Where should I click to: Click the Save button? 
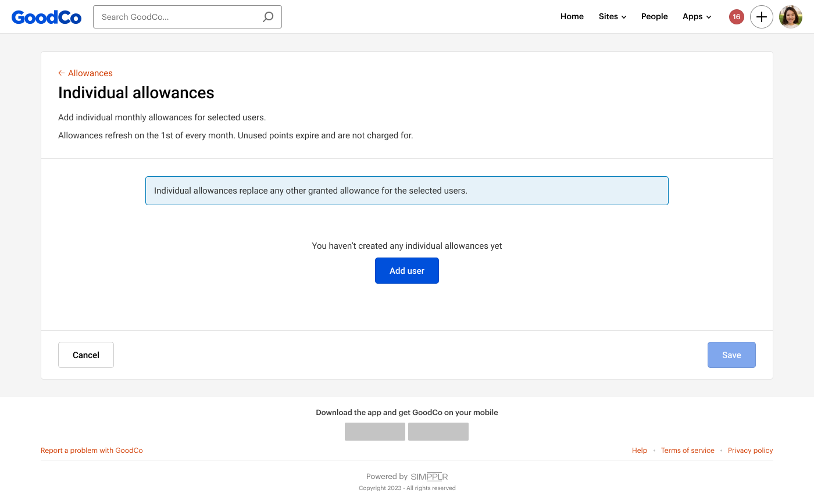tap(731, 355)
